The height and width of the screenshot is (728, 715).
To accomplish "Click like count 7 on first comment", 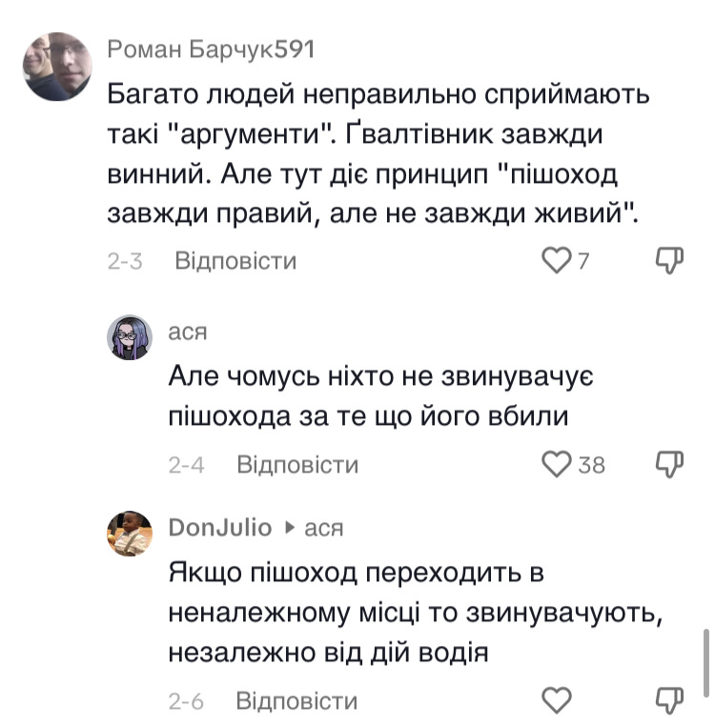I will [583, 260].
